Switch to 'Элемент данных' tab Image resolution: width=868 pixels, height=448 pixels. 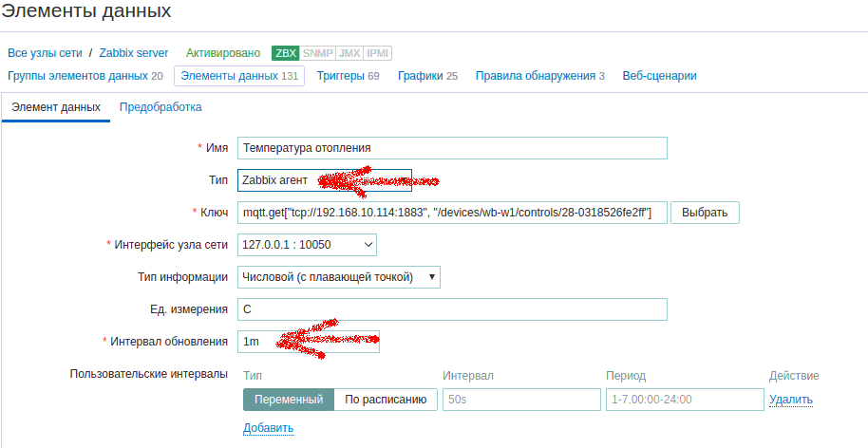tap(56, 107)
